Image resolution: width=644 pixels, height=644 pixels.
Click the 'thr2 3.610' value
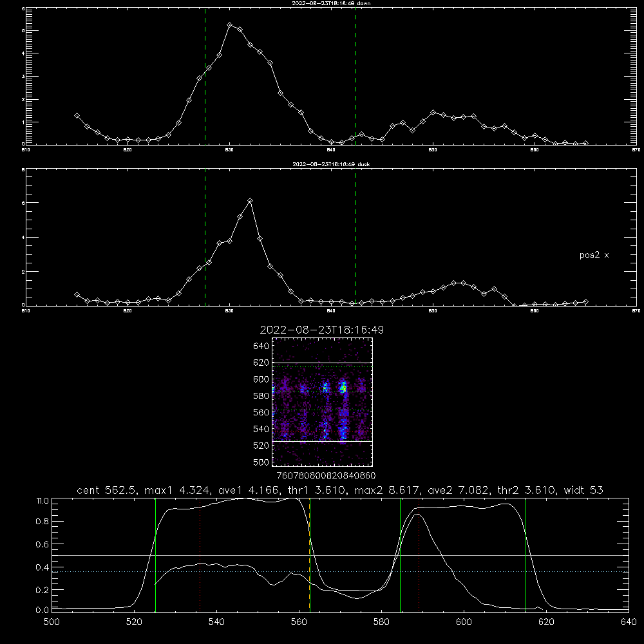(x=527, y=490)
